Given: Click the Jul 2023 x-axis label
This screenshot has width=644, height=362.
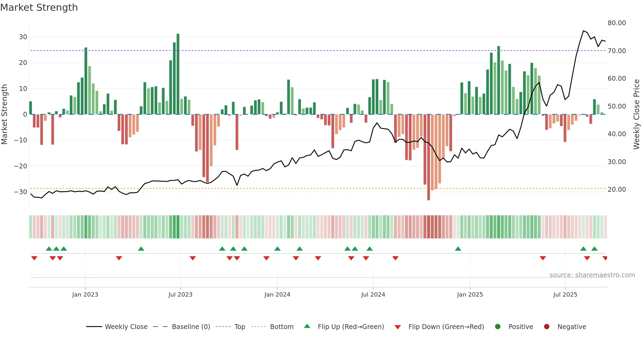Looking at the screenshot, I should (x=180, y=295).
